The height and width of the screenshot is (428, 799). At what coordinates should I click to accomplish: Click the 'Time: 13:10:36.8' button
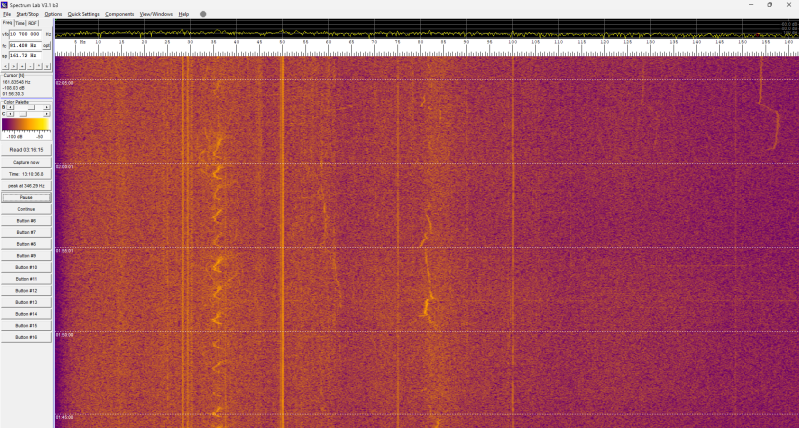26,174
